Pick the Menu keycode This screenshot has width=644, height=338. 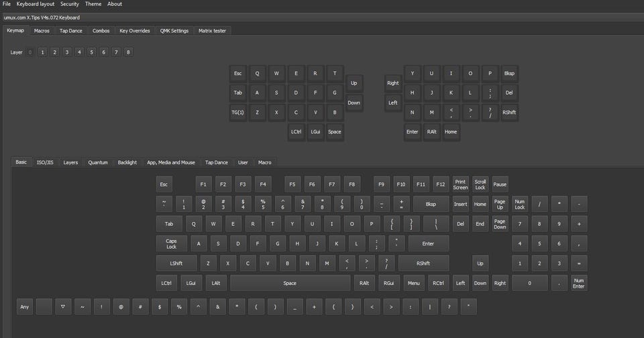[414, 283]
